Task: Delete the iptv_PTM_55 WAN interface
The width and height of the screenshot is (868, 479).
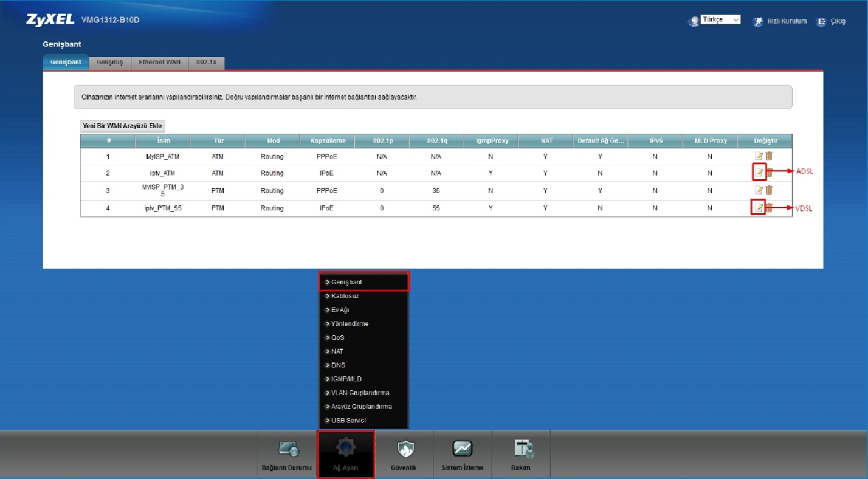Action: [769, 208]
